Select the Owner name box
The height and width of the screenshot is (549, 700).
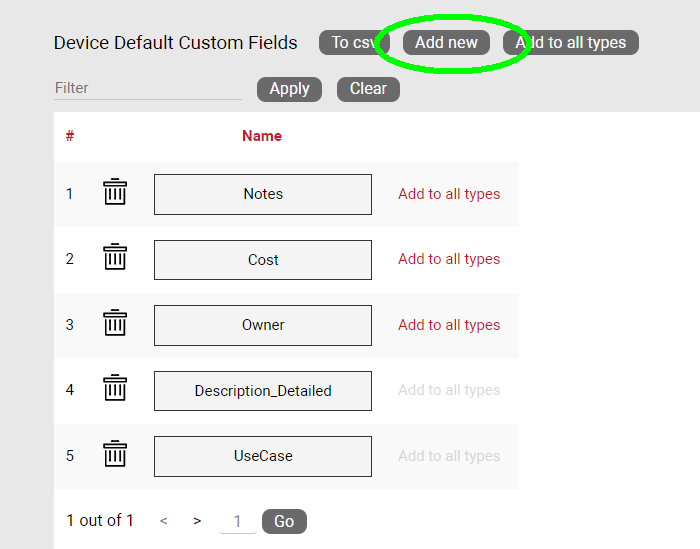[263, 325]
